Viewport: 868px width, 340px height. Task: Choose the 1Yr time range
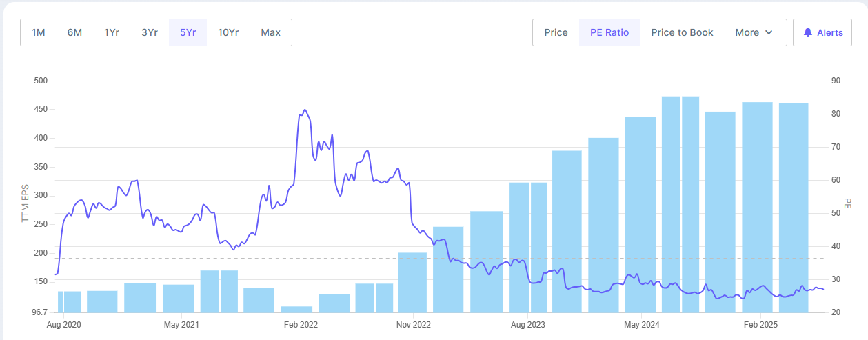[x=112, y=32]
